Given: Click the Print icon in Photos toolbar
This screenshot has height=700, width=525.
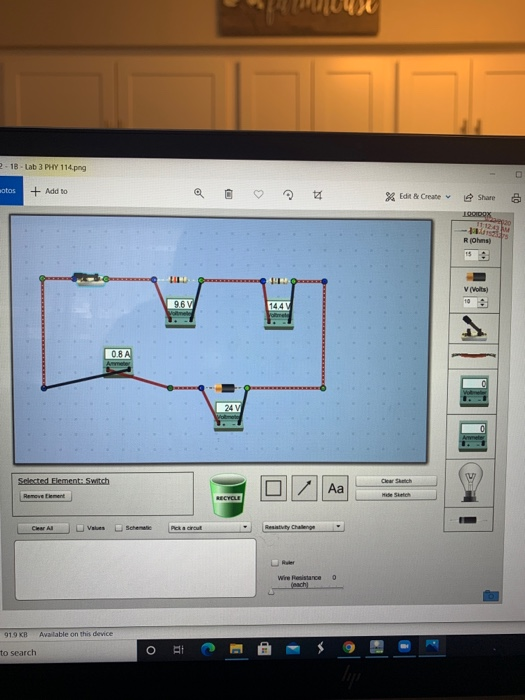Looking at the screenshot, I should tap(516, 198).
